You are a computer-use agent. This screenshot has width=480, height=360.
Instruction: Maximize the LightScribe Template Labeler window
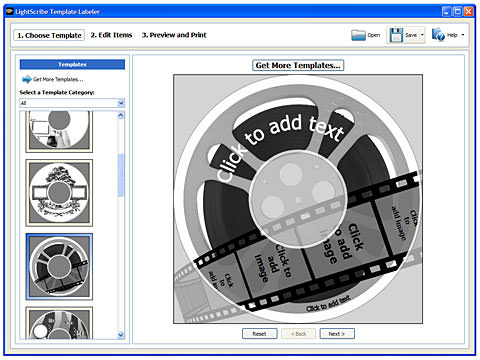pos(458,12)
